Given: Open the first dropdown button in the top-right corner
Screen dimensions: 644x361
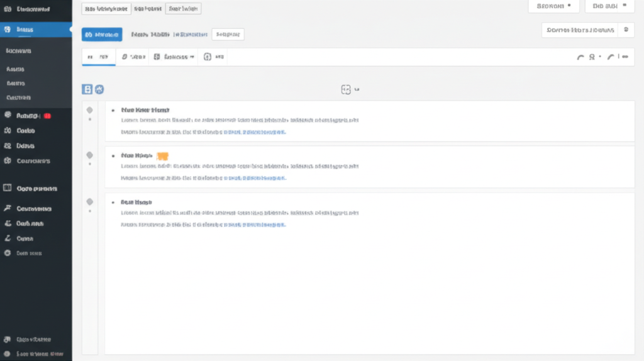Looking at the screenshot, I should pos(553,6).
